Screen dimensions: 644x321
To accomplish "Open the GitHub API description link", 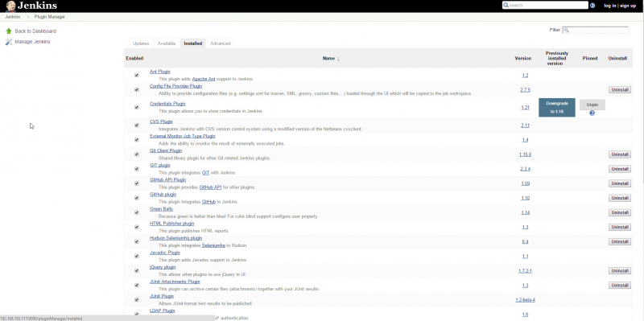I will [210, 187].
